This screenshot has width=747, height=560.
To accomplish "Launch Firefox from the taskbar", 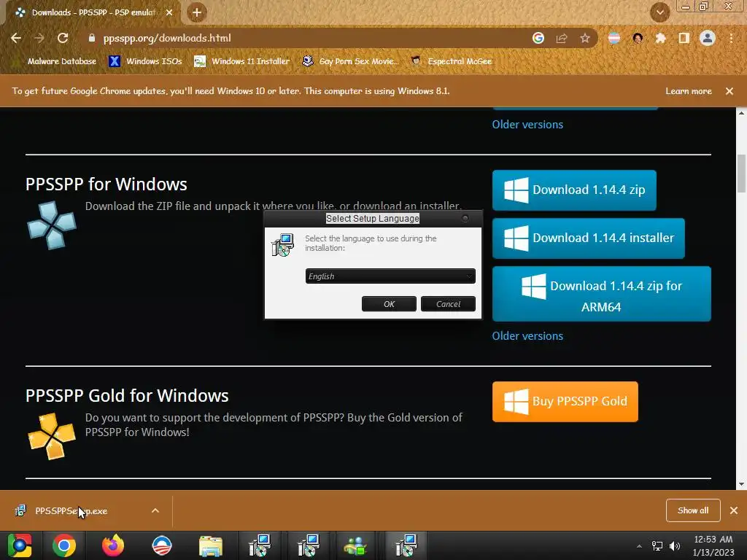I will [x=113, y=545].
